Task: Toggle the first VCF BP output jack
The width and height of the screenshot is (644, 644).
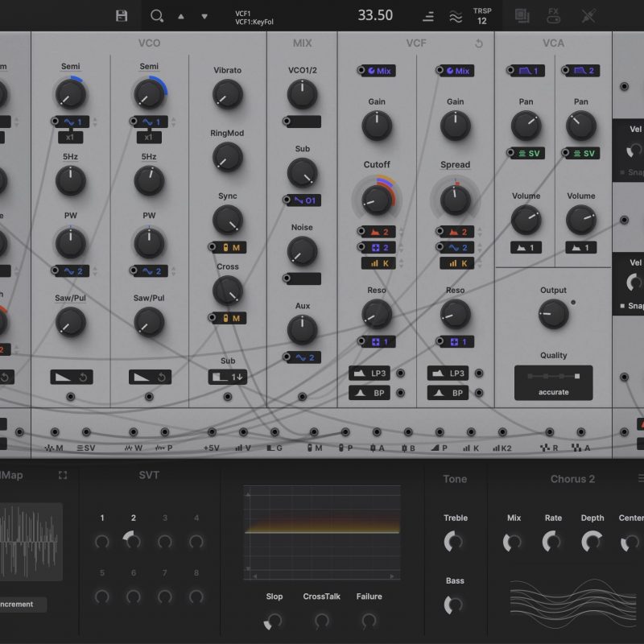Action: 401,393
